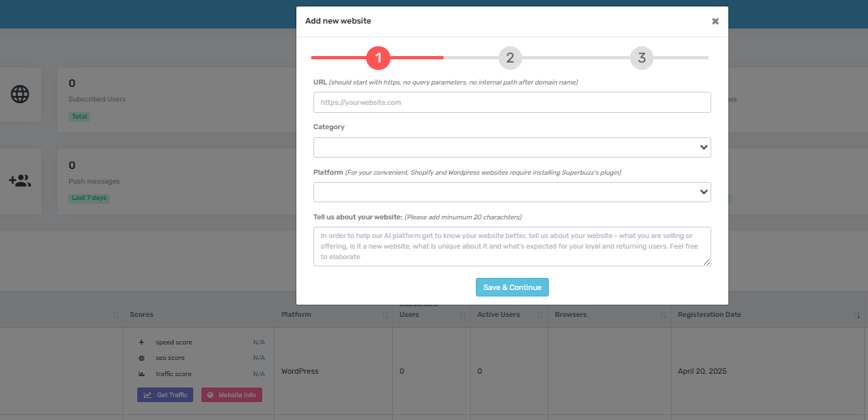Image resolution: width=868 pixels, height=420 pixels.
Task: Open the Website Info button
Action: coord(231,395)
